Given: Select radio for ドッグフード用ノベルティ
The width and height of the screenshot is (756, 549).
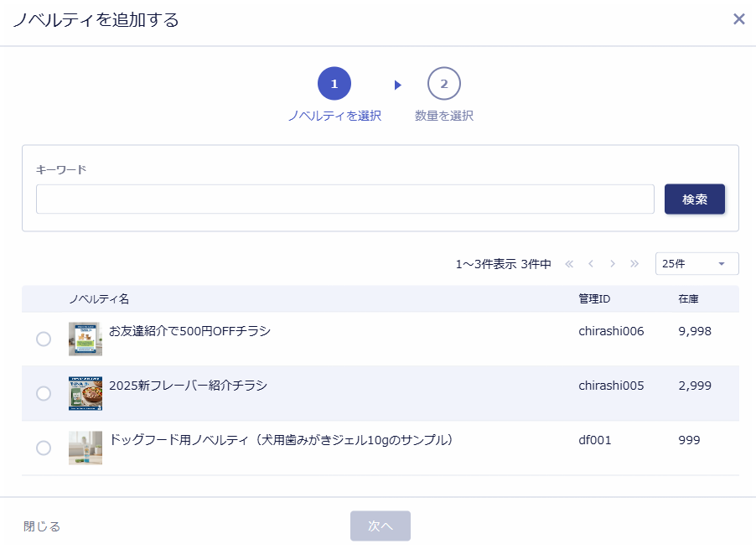Looking at the screenshot, I should (44, 448).
